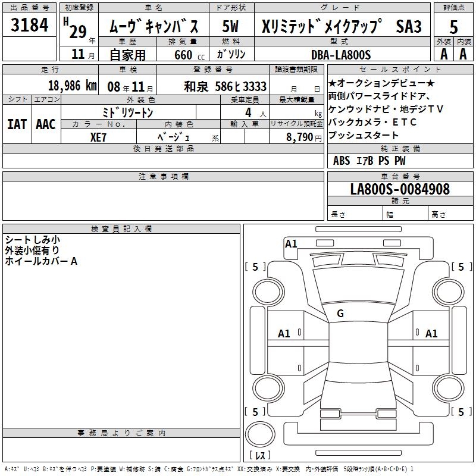
Task: Click A1 mark on left door diagram
Action: point(284,334)
